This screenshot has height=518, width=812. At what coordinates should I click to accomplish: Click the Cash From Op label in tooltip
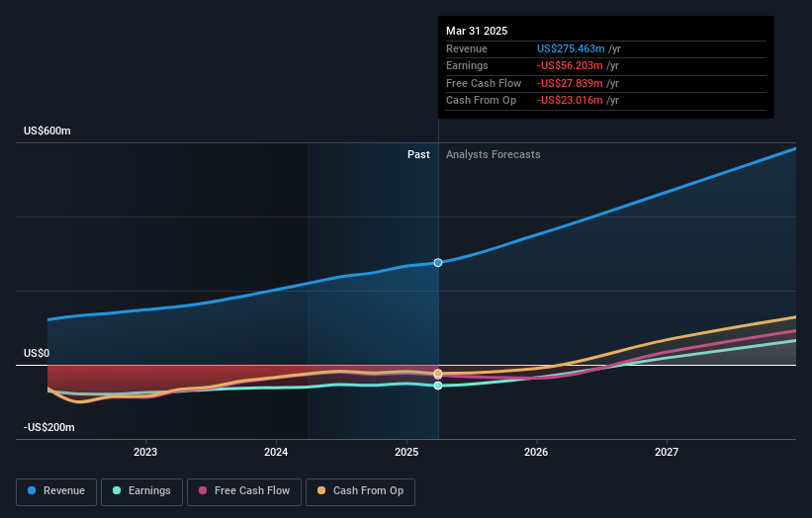[481, 101]
